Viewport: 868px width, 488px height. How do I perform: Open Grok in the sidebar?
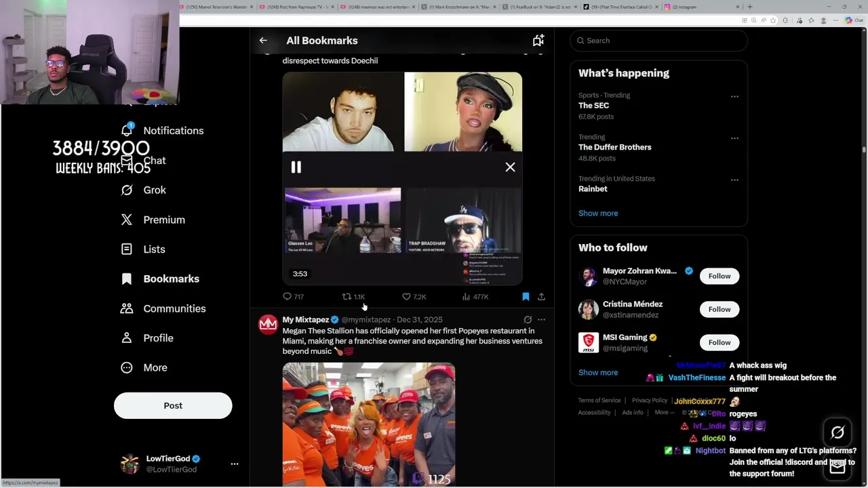tap(143, 190)
